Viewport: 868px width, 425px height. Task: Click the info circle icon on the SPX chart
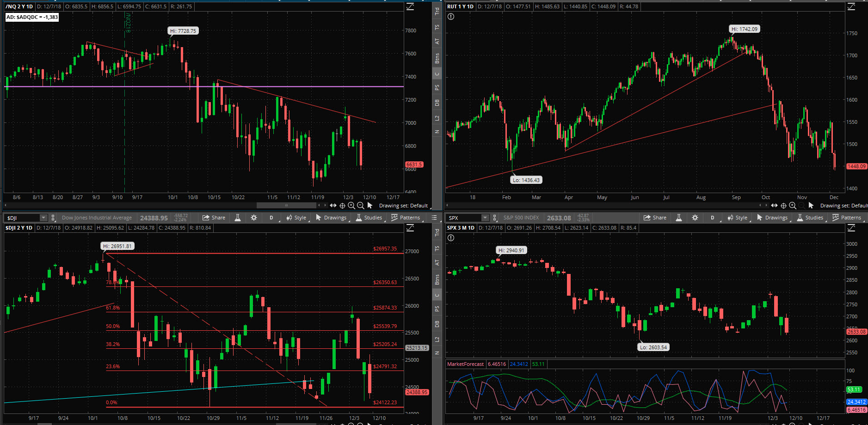point(451,238)
